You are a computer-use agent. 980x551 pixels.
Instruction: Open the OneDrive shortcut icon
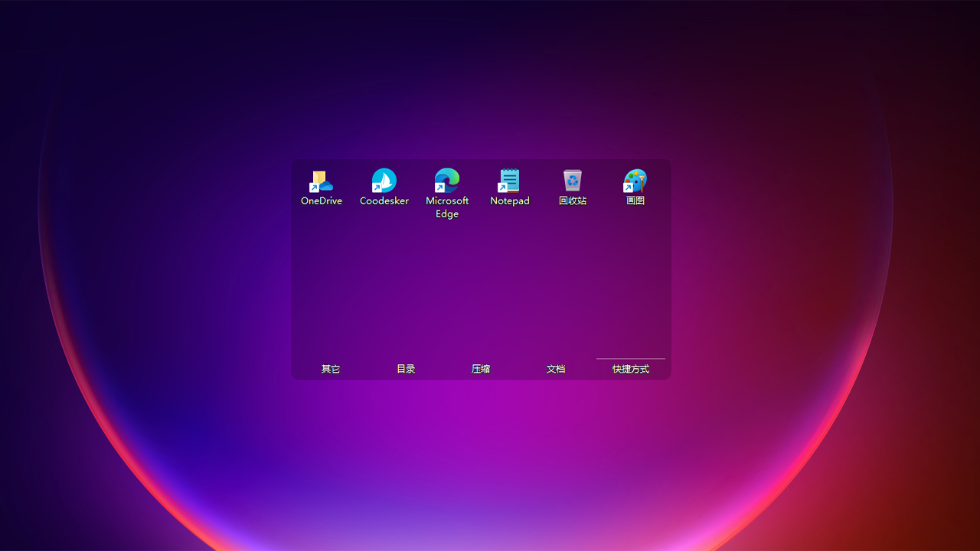click(322, 181)
